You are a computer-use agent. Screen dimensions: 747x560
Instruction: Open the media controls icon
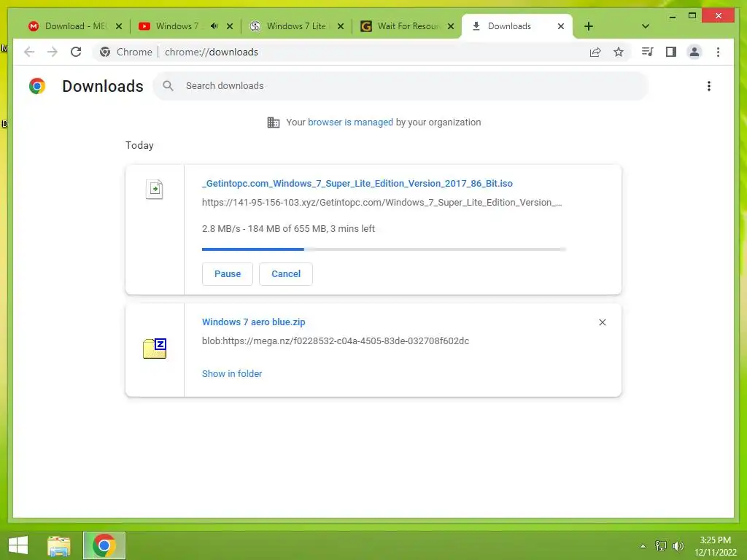click(647, 52)
